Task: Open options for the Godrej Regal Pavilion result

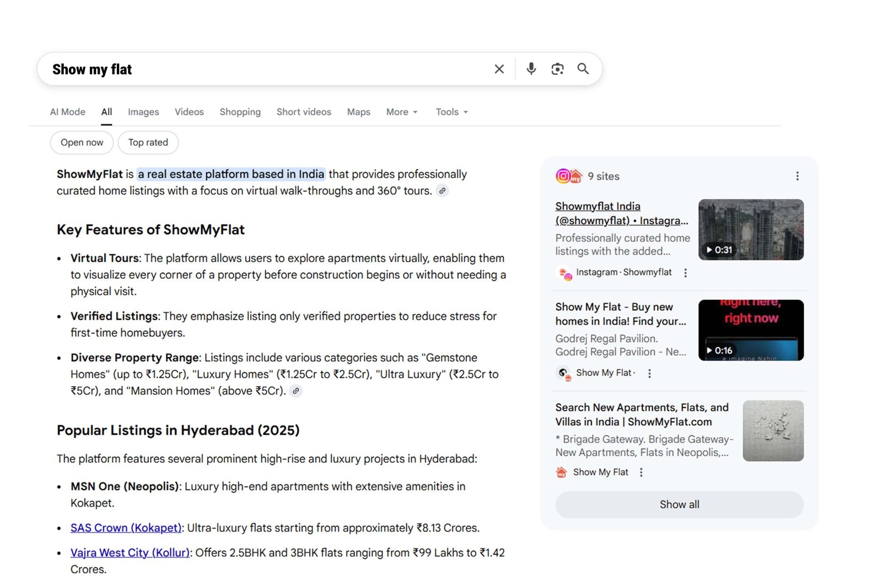Action: pyautogui.click(x=649, y=373)
